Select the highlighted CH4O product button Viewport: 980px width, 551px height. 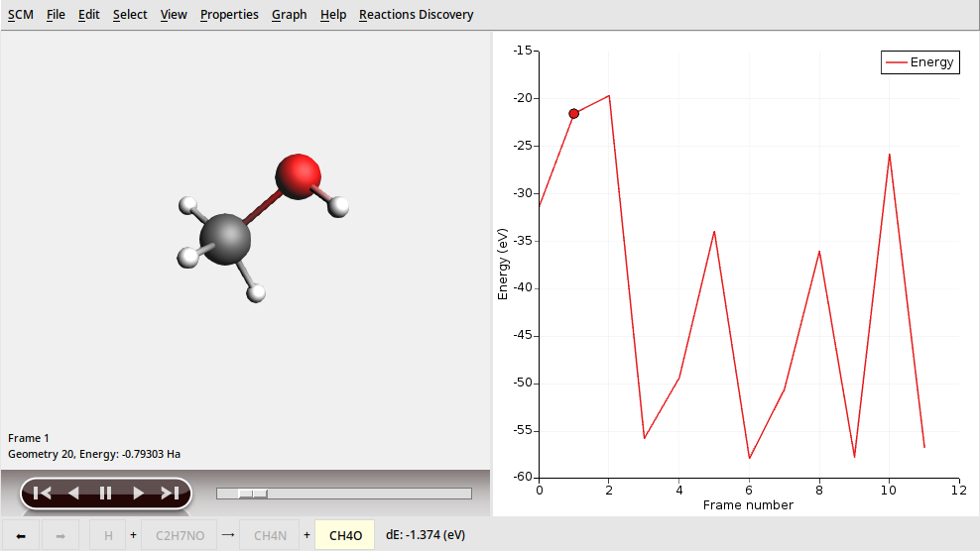345,536
